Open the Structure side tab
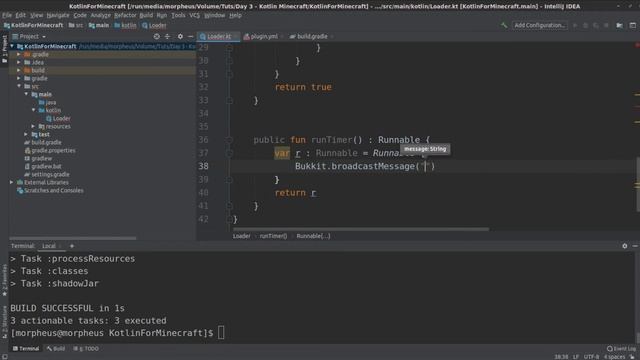640x360 pixels. 4,322
